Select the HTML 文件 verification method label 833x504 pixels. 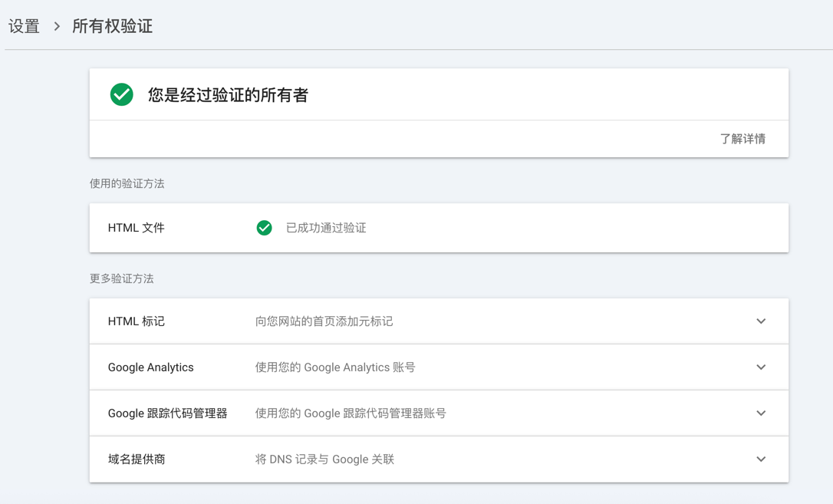click(x=136, y=228)
